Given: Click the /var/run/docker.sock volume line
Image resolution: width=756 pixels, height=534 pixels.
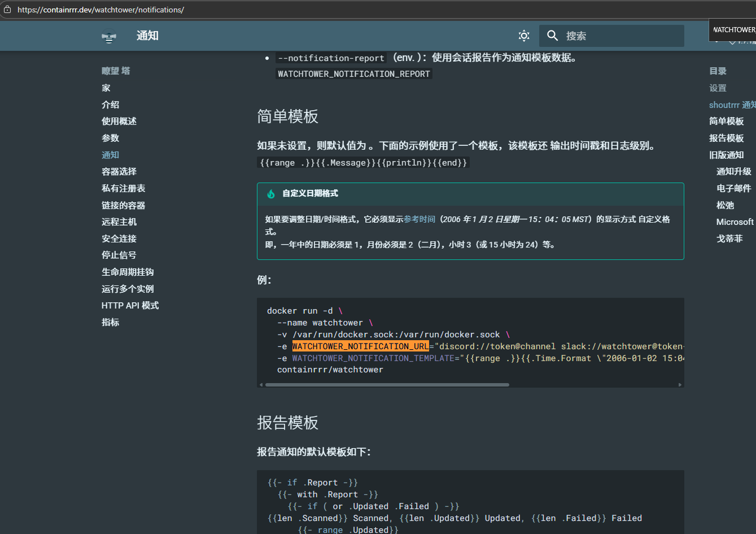Looking at the screenshot, I should point(394,335).
